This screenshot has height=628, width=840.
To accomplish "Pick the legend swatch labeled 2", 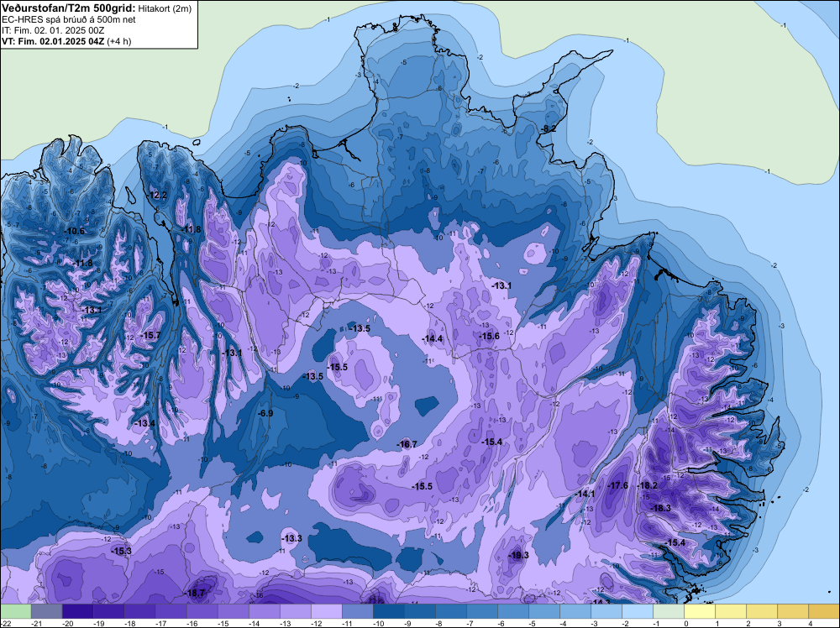I will click(762, 611).
